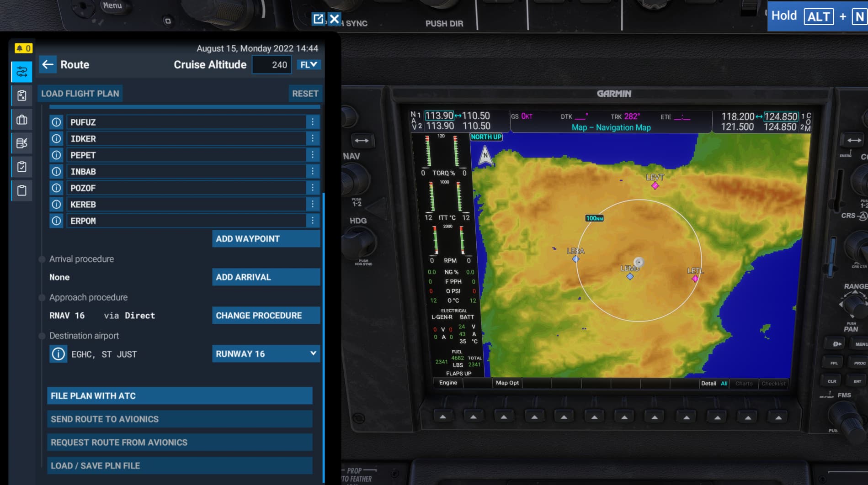Viewport: 868px width, 485px height.
Task: Show info for waypoint PUFUZ
Action: point(56,122)
